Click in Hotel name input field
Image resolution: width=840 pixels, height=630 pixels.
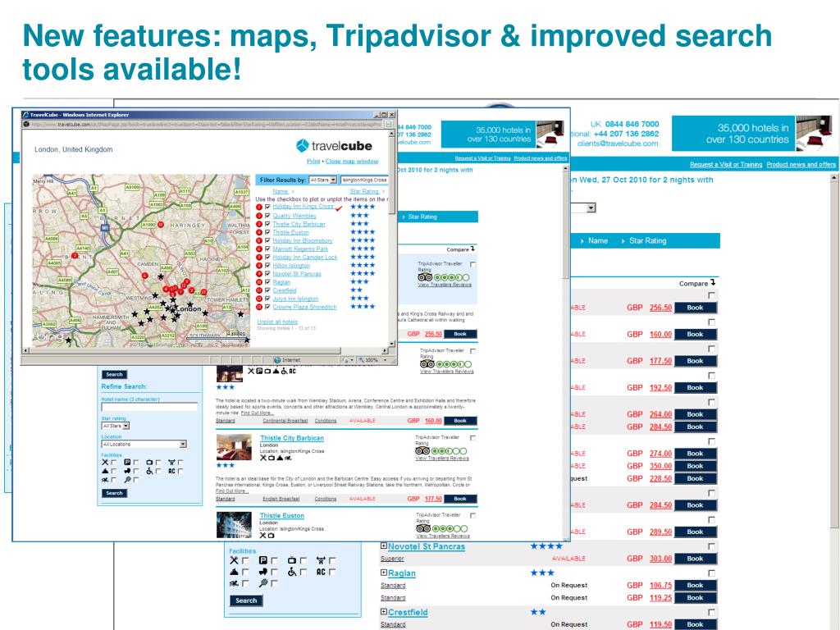(149, 408)
